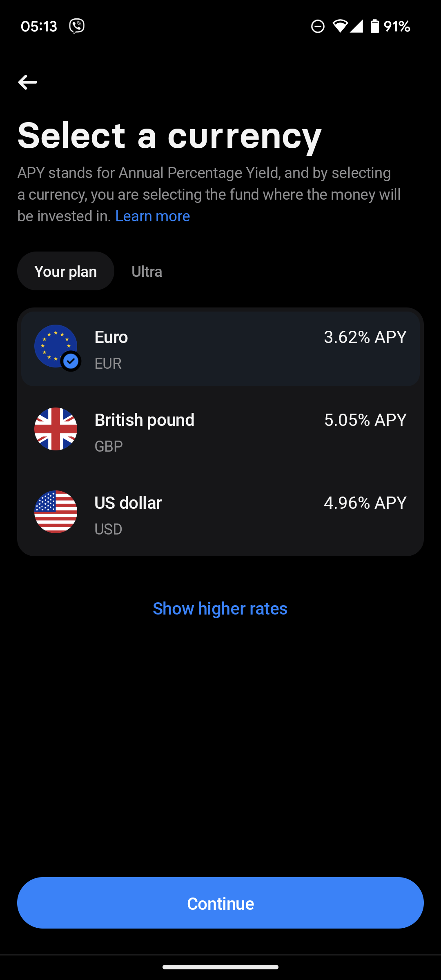The height and width of the screenshot is (980, 441).
Task: Tap the US flag icon
Action: [56, 512]
